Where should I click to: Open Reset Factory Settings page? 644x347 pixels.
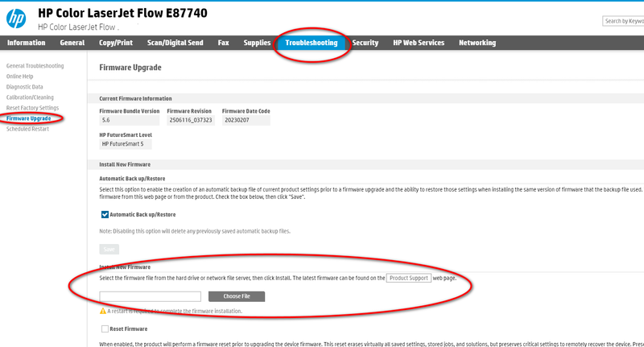tap(32, 108)
